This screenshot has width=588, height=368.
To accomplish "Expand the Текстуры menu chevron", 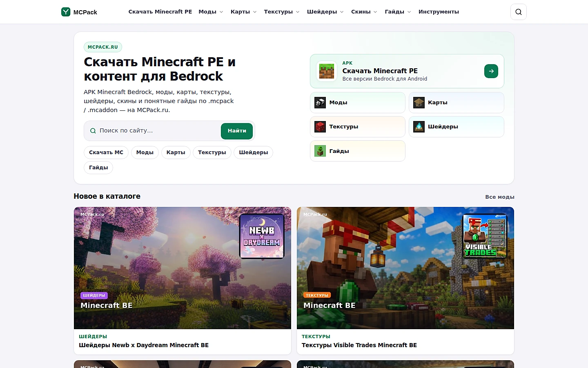I will click(x=298, y=12).
